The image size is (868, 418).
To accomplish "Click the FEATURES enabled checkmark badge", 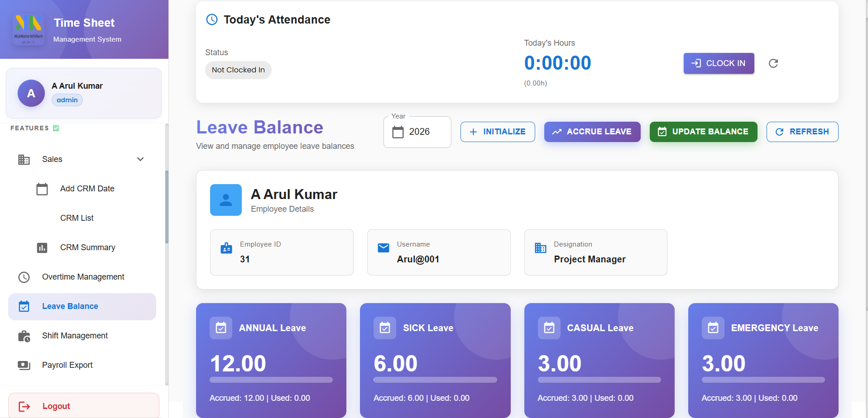I will (x=56, y=128).
